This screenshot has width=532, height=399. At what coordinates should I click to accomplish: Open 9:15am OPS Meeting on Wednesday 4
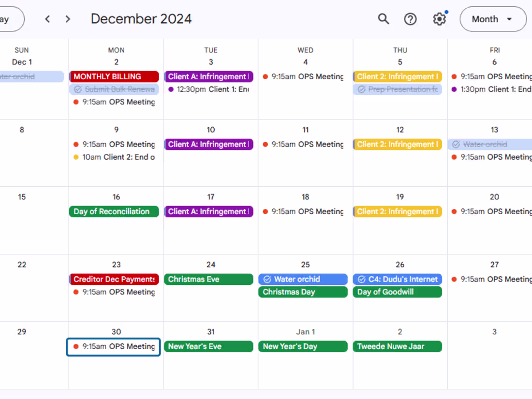pyautogui.click(x=303, y=77)
